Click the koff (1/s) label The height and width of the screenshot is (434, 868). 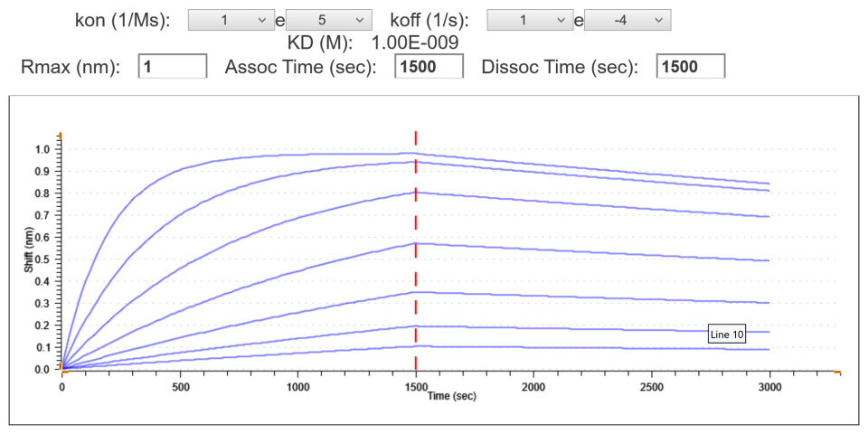(x=429, y=20)
